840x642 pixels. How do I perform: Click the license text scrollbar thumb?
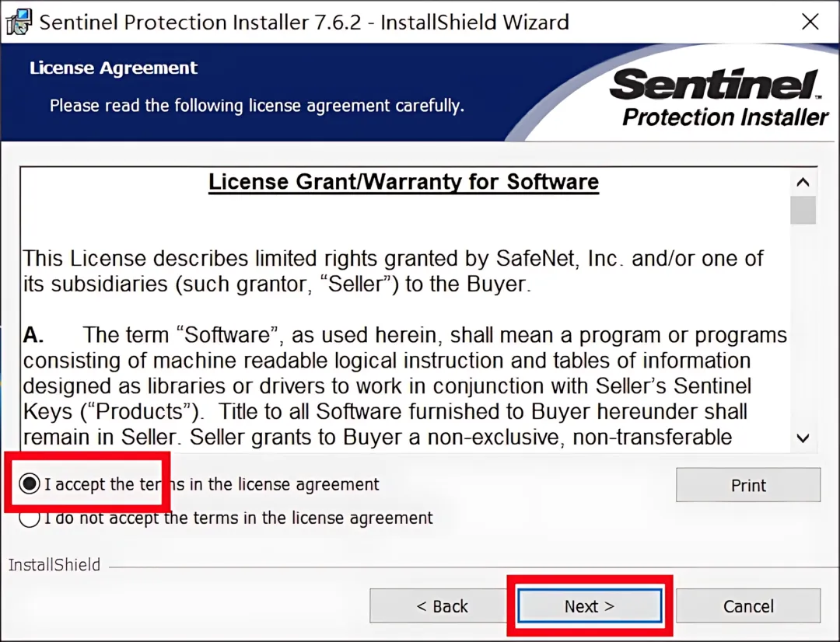pyautogui.click(x=803, y=210)
